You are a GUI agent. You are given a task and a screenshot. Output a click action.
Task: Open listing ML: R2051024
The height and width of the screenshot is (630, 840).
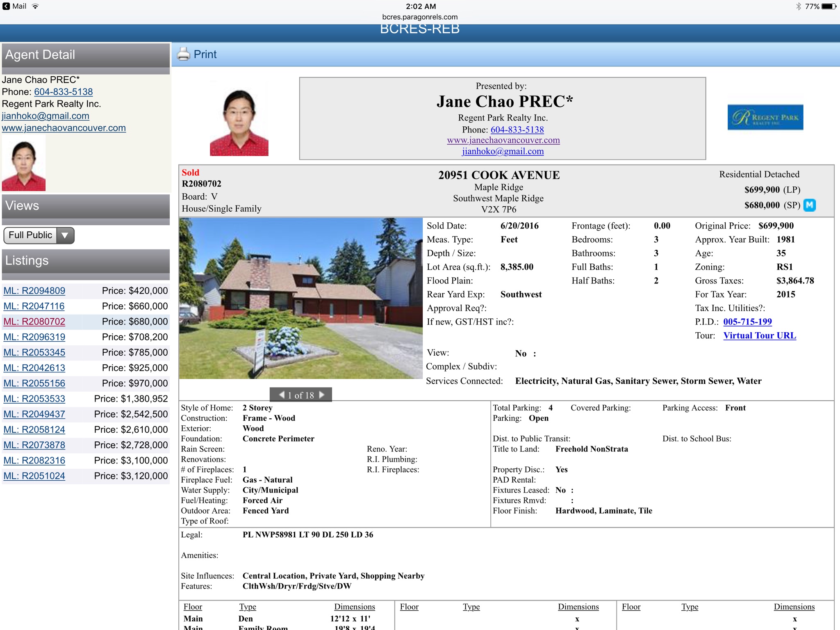click(x=34, y=476)
